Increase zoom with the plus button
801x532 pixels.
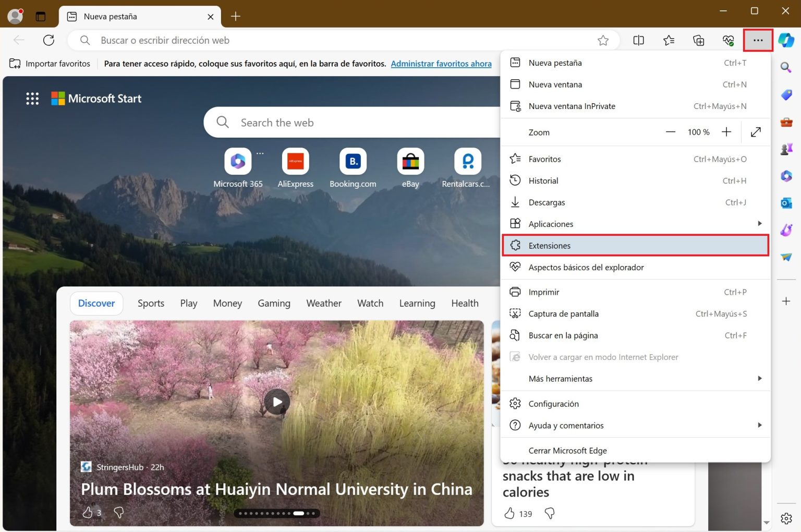pyautogui.click(x=726, y=132)
